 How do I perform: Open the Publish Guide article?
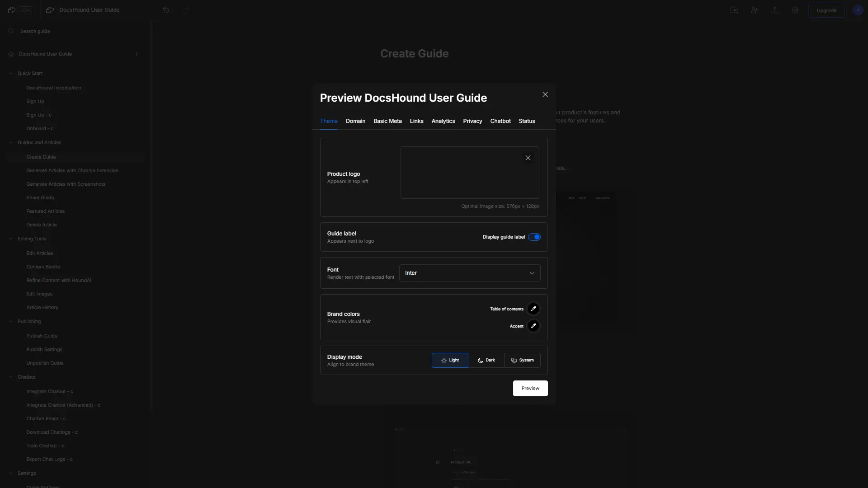pyautogui.click(x=42, y=336)
